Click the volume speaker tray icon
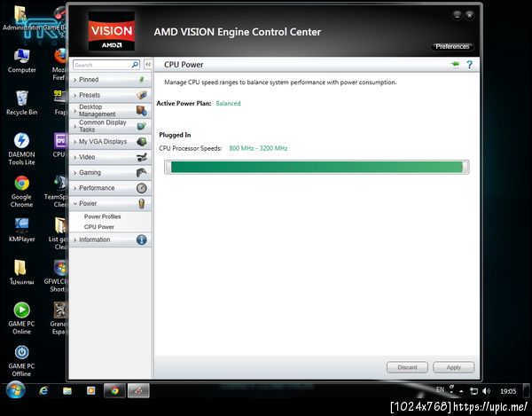The height and width of the screenshot is (416, 532). [x=486, y=391]
